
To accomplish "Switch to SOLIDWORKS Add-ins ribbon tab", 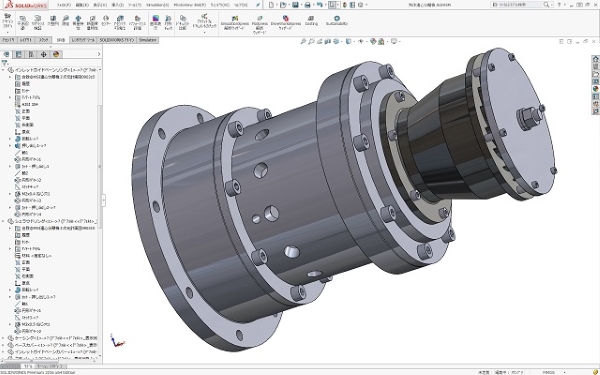I will [x=117, y=40].
